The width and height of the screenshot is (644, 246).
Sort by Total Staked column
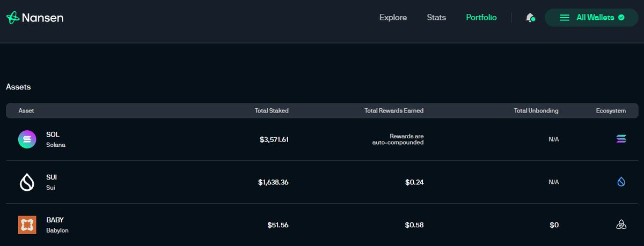tap(272, 111)
